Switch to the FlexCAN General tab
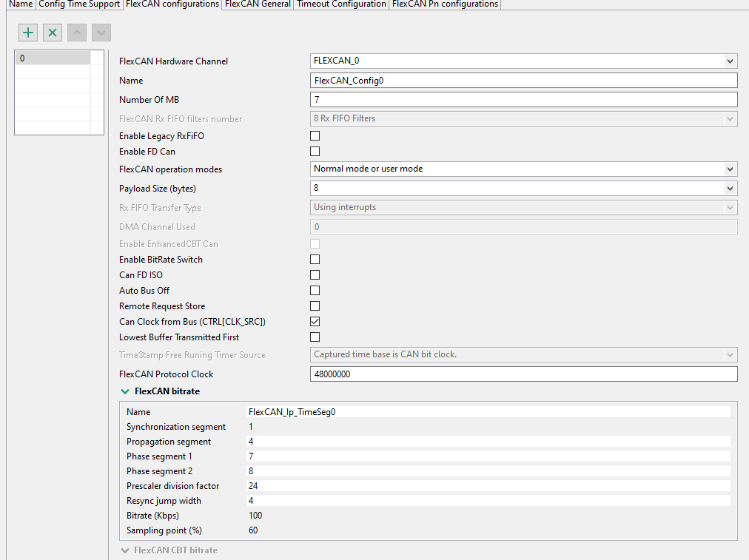The image size is (749, 560). pyautogui.click(x=258, y=4)
